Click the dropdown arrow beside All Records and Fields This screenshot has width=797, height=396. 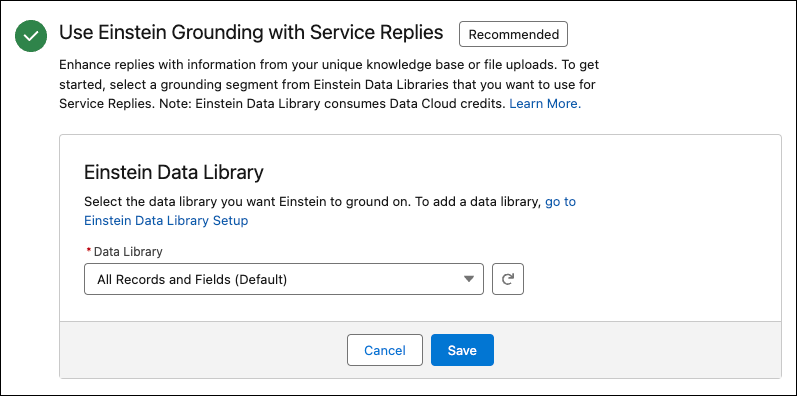tap(469, 279)
